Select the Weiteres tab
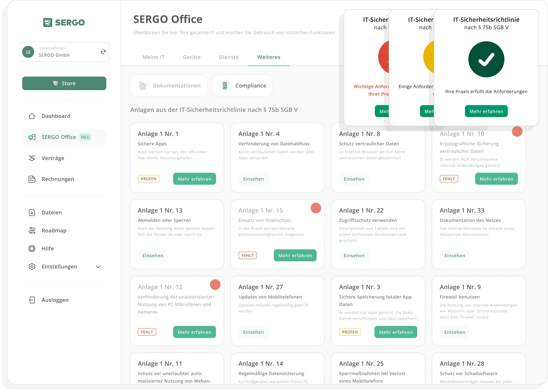548x392 pixels. (x=269, y=57)
